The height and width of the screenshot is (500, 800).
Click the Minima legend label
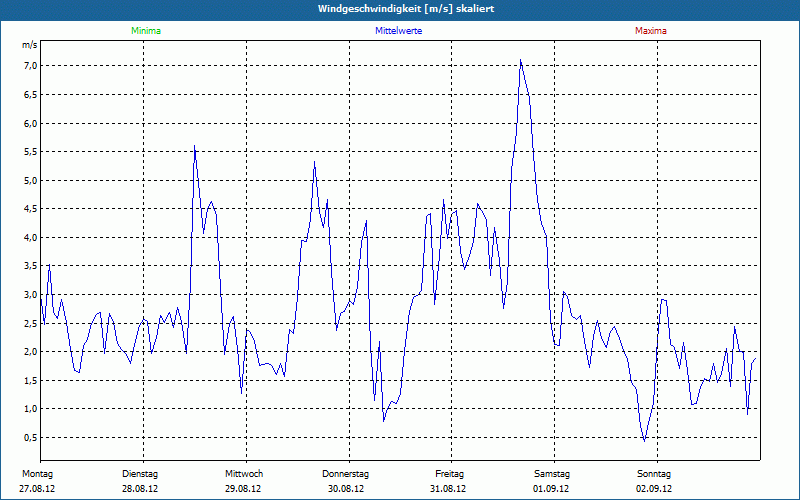tap(146, 31)
